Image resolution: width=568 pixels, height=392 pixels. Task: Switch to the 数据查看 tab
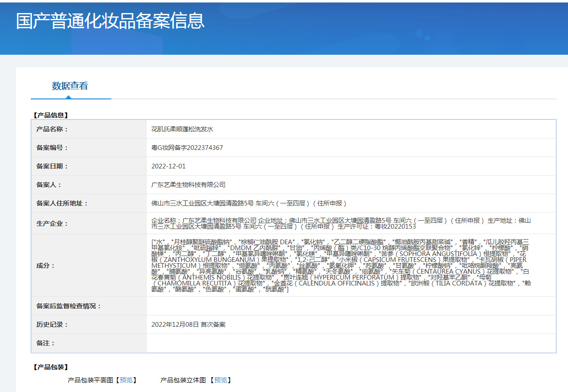pos(70,86)
